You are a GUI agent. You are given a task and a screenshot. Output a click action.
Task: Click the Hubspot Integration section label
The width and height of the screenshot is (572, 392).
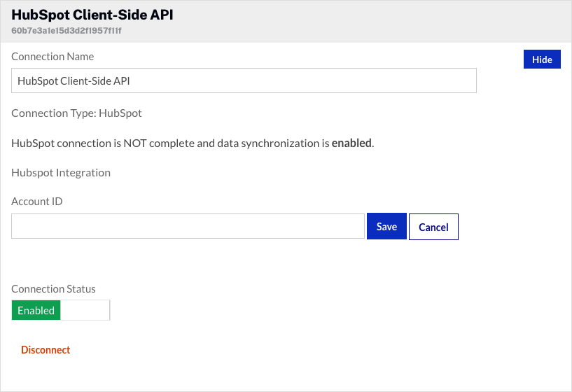[61, 172]
